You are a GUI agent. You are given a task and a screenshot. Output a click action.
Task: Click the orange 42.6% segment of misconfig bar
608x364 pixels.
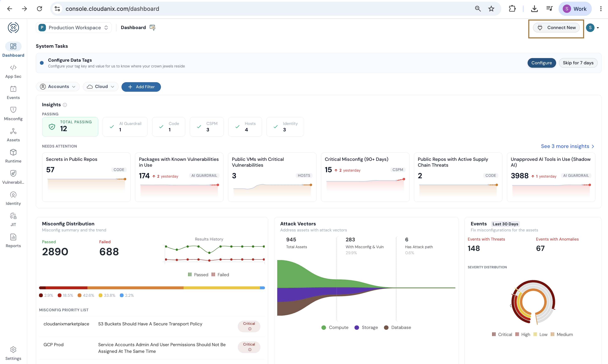click(x=135, y=288)
